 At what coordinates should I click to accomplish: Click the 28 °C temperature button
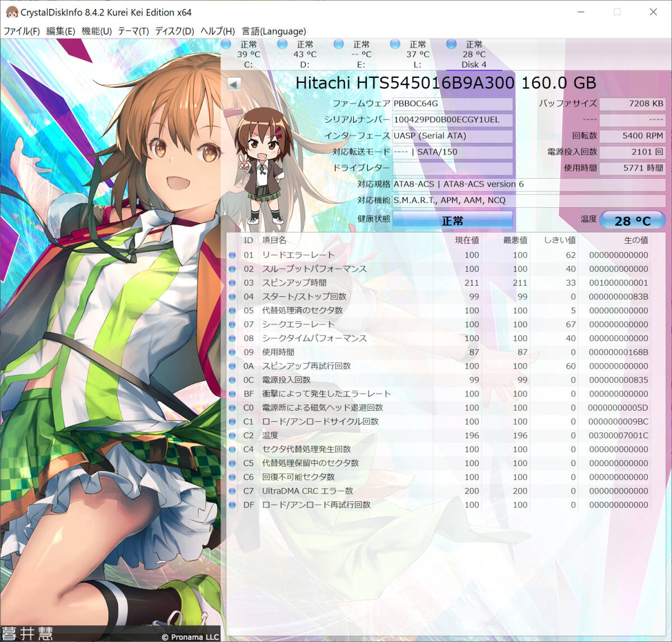pos(632,220)
